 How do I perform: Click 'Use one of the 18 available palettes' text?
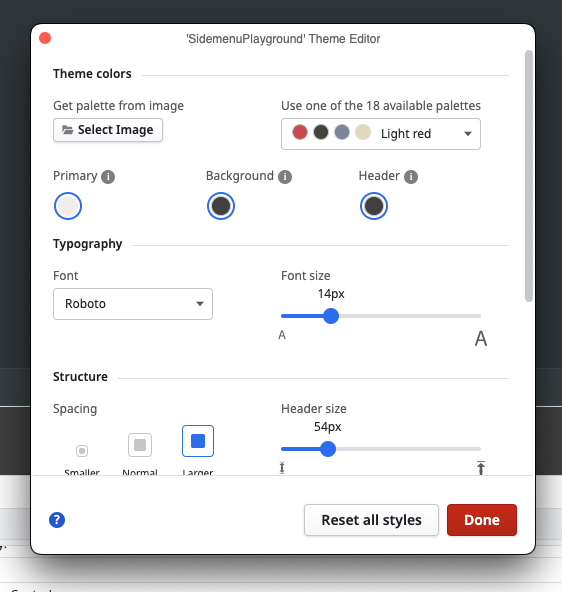(381, 106)
